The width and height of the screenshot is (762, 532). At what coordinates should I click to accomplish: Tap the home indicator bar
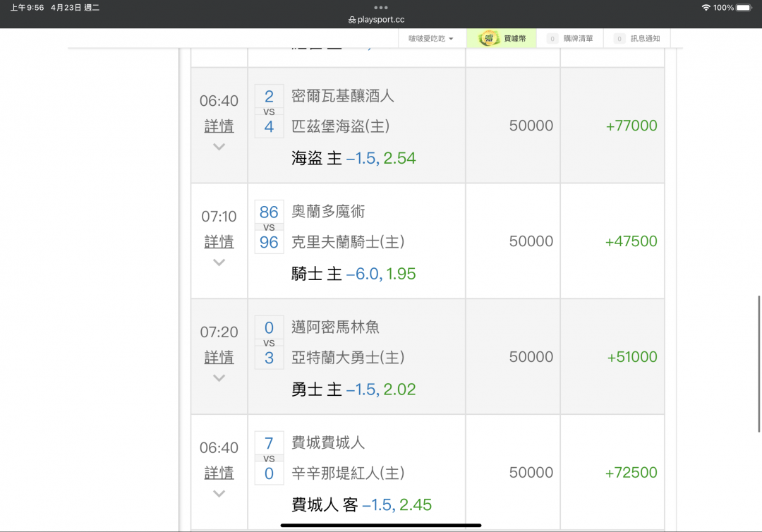[x=381, y=525]
